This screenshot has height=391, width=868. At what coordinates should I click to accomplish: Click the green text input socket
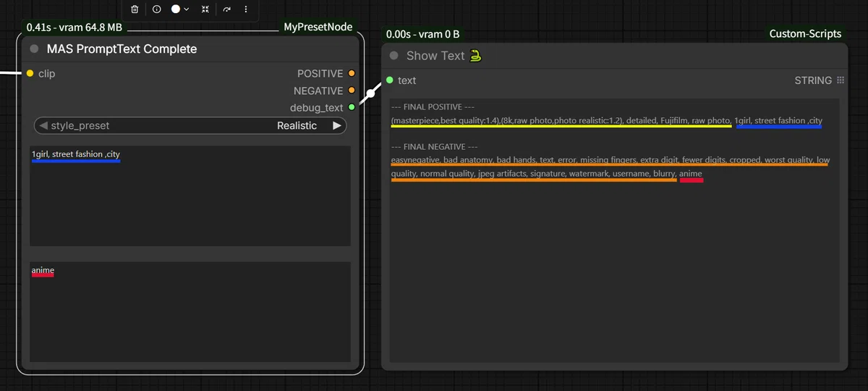pyautogui.click(x=389, y=80)
